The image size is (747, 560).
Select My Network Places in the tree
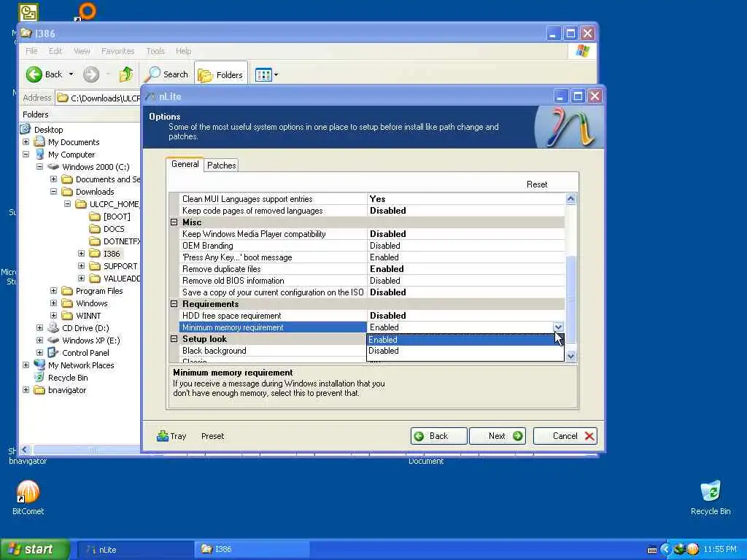(x=81, y=365)
